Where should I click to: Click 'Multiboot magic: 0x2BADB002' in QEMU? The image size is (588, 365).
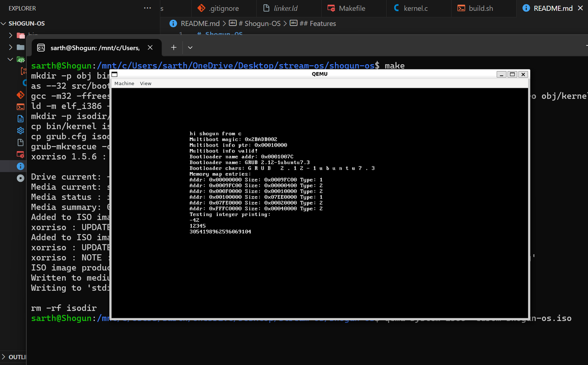233,140
